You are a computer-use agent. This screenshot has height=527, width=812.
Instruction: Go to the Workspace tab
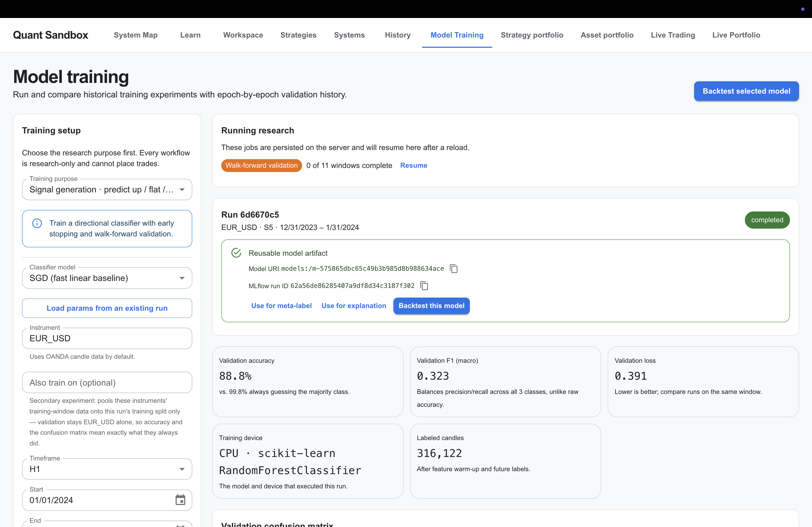coord(243,35)
